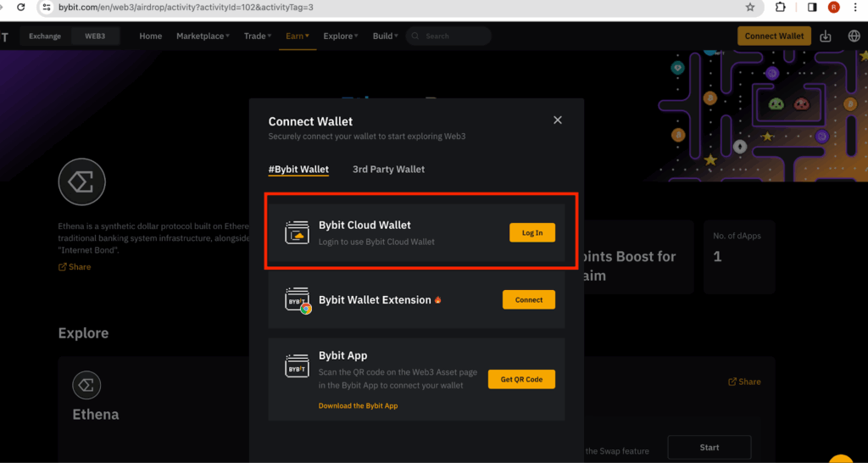Click the address bar URL field
868x463 pixels.
click(398, 8)
